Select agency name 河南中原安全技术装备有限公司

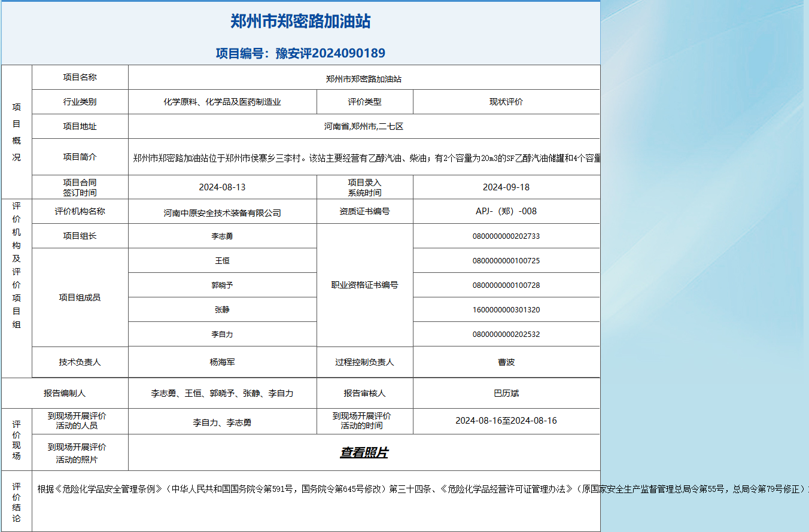coord(222,213)
